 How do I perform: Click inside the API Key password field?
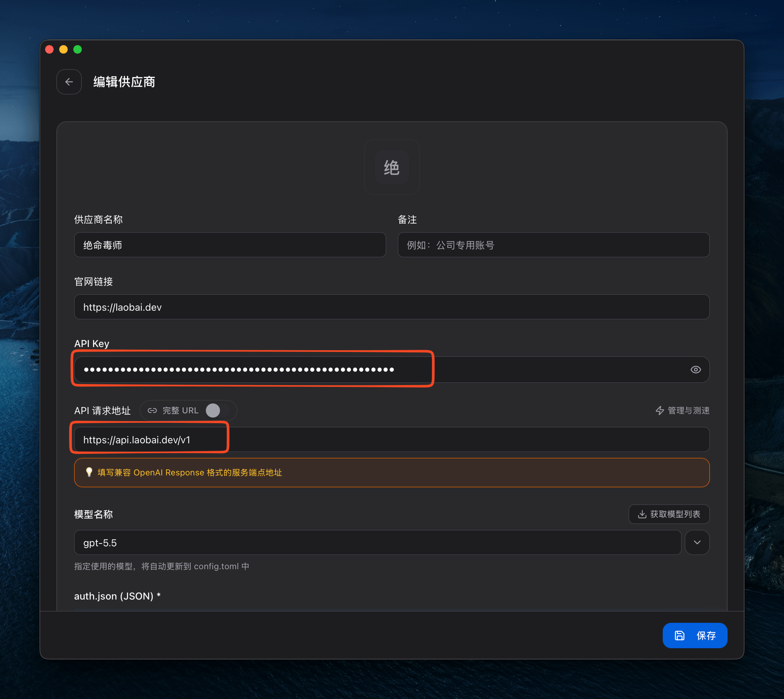pyautogui.click(x=392, y=370)
